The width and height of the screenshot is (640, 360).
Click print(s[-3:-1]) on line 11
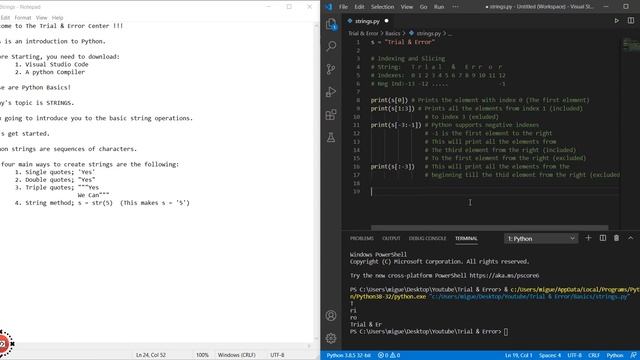coord(396,125)
